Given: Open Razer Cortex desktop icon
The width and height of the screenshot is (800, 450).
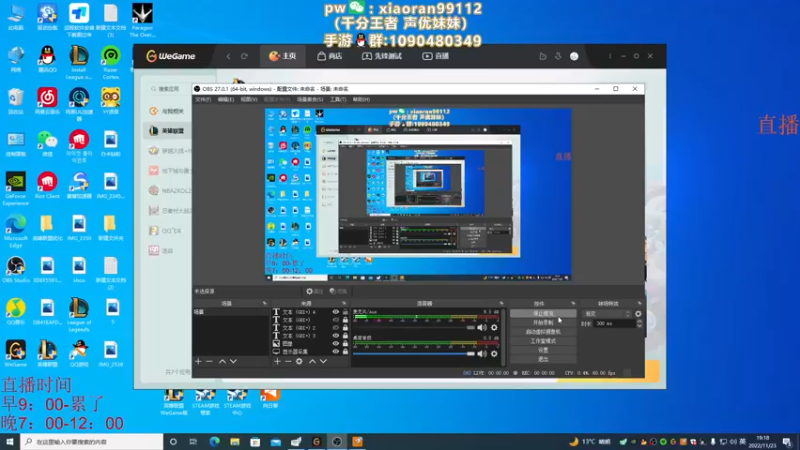Looking at the screenshot, I should [111, 62].
